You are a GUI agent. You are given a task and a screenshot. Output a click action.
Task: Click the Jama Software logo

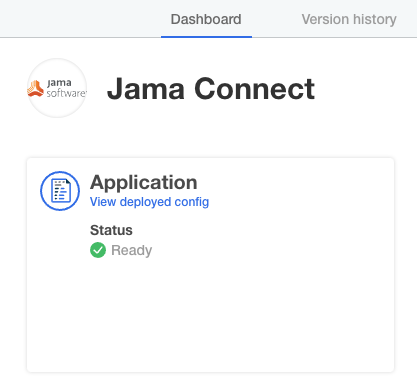point(57,88)
